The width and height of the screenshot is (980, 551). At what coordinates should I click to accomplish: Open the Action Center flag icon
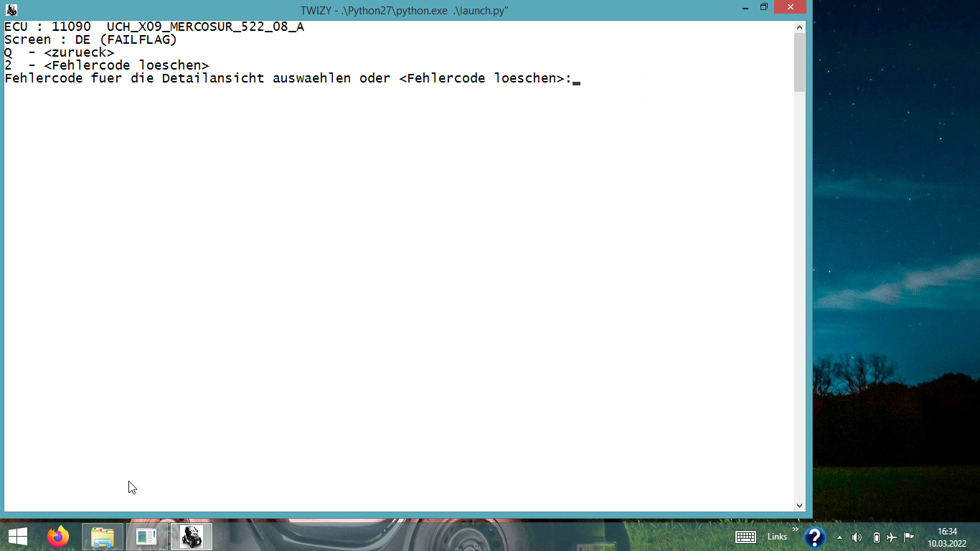[908, 537]
